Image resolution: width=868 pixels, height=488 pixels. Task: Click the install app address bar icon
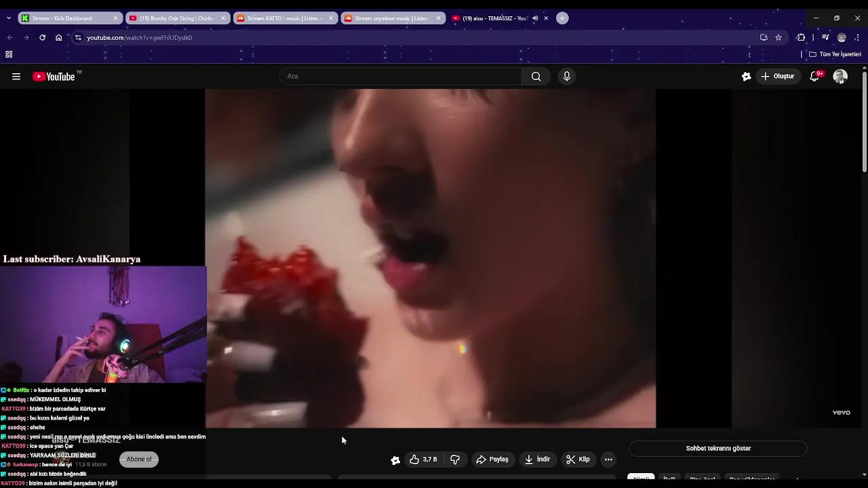[764, 37]
